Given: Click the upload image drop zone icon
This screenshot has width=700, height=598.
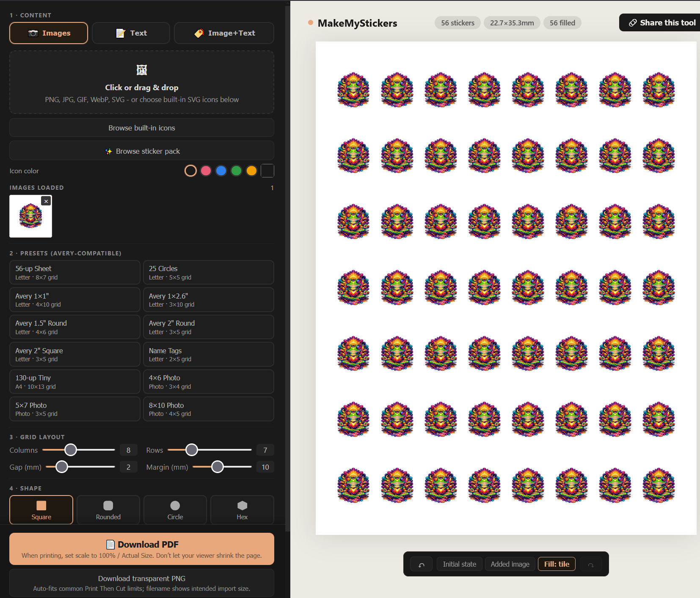Looking at the screenshot, I should coord(142,70).
